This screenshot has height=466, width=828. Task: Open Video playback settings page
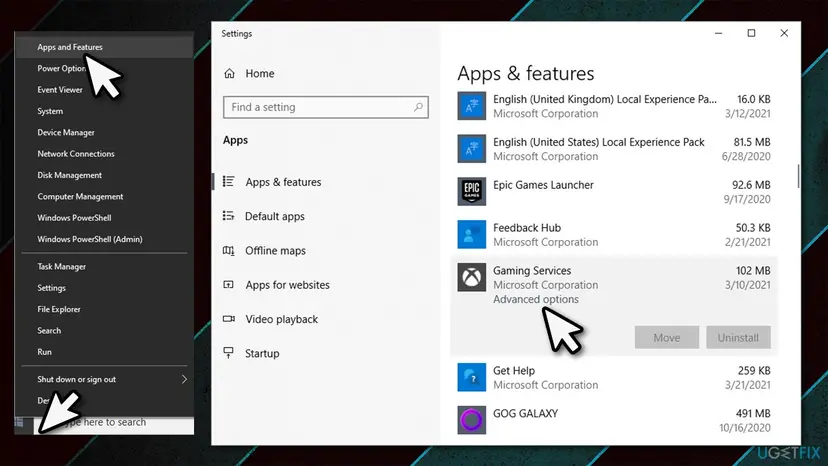[x=281, y=319]
